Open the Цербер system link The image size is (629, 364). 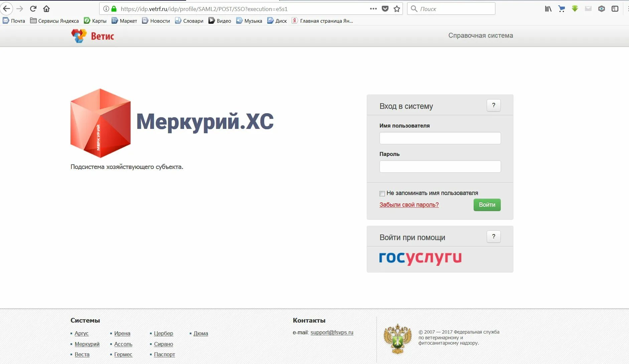point(163,333)
